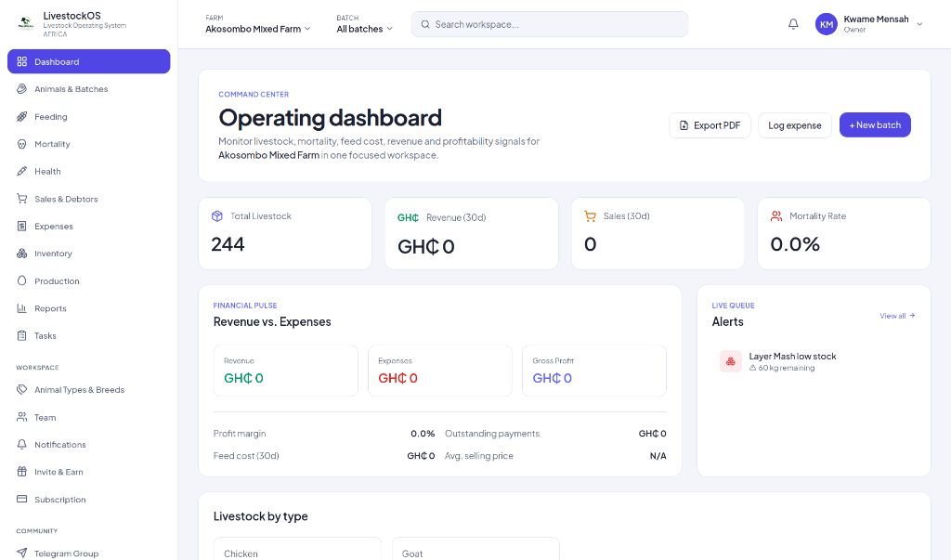
Task: Click the Feeding wheat icon
Action: (22, 116)
